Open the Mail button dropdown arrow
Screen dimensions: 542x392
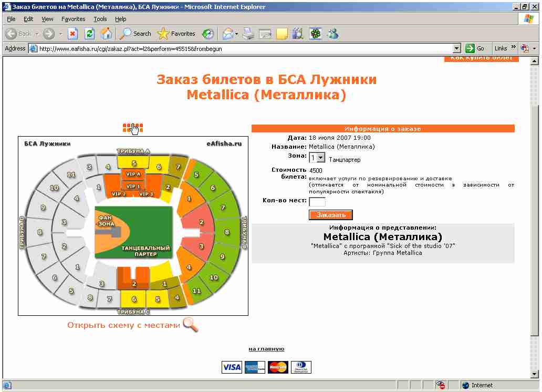pyautogui.click(x=236, y=34)
